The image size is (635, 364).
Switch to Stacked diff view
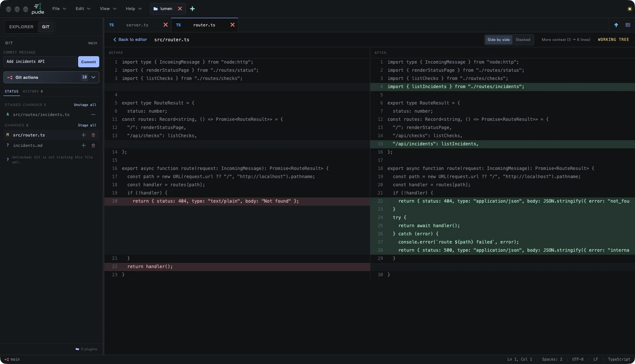[523, 40]
